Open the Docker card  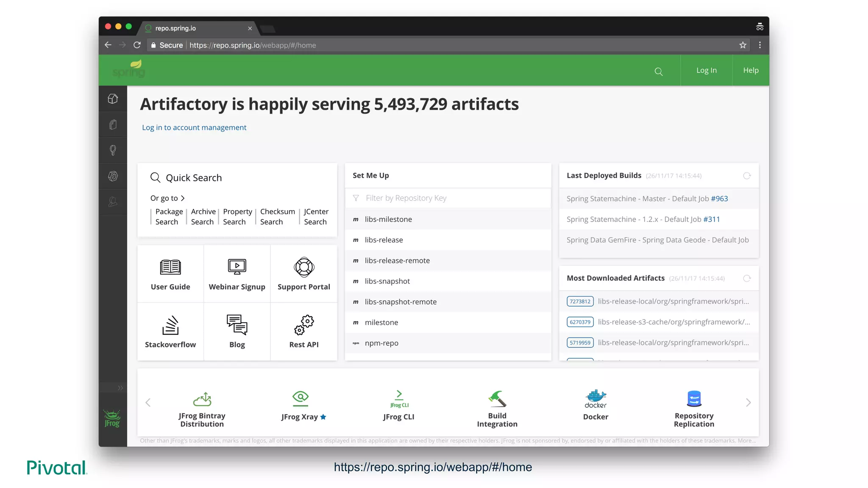click(595, 406)
